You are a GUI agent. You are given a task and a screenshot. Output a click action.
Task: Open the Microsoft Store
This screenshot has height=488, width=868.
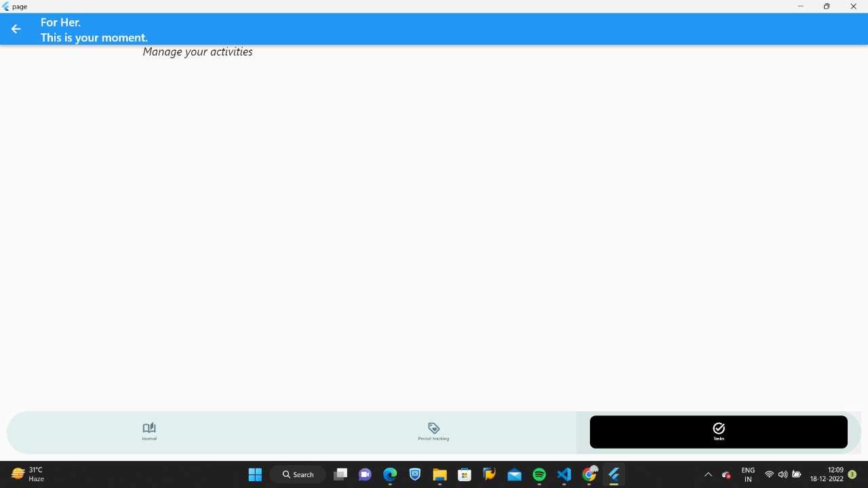click(x=465, y=474)
